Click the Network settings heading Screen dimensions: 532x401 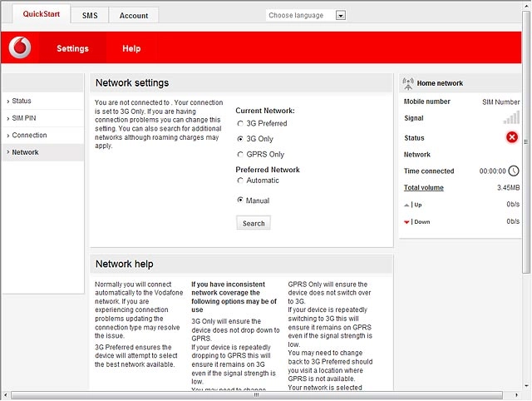tap(132, 83)
